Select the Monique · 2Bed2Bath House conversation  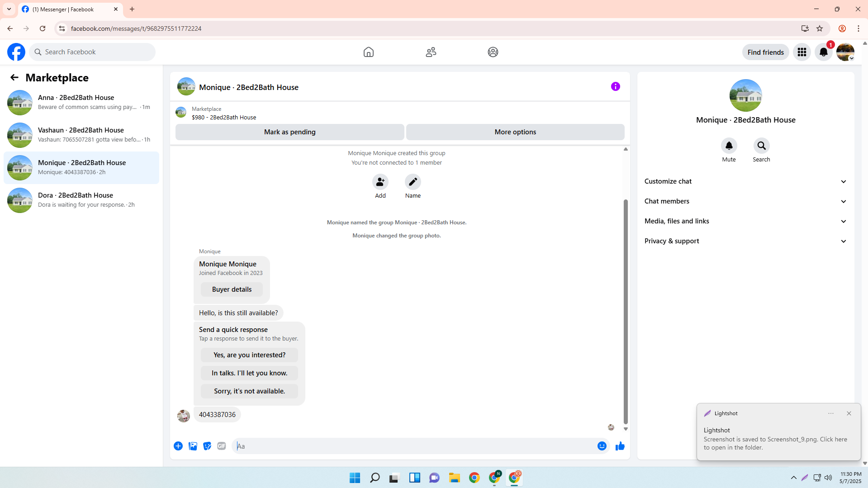tap(81, 168)
